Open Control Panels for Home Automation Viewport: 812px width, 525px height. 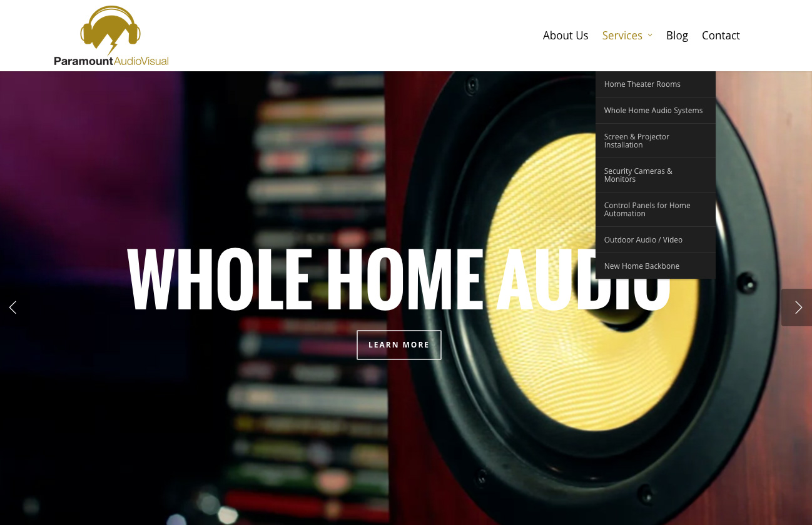tap(656, 209)
